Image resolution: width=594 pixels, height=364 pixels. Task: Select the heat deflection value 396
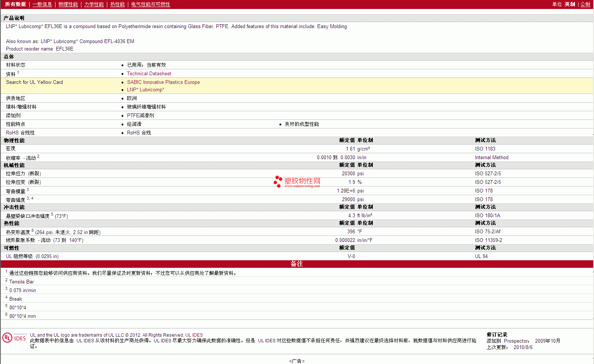point(351,232)
